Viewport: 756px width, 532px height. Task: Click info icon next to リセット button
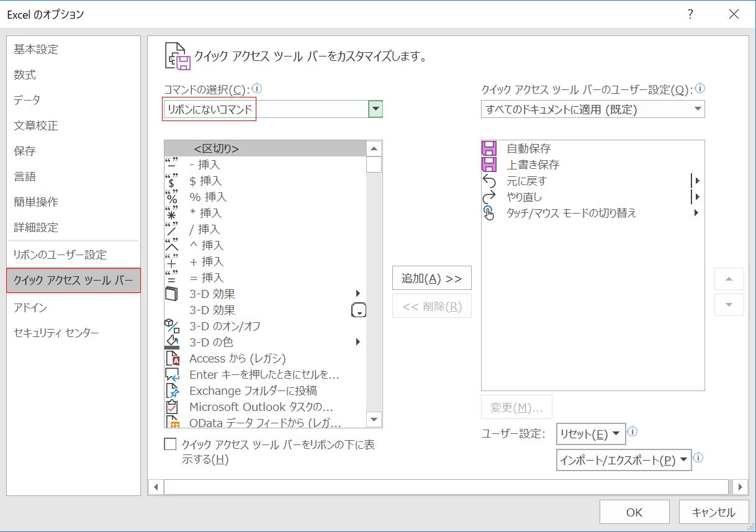click(x=633, y=432)
